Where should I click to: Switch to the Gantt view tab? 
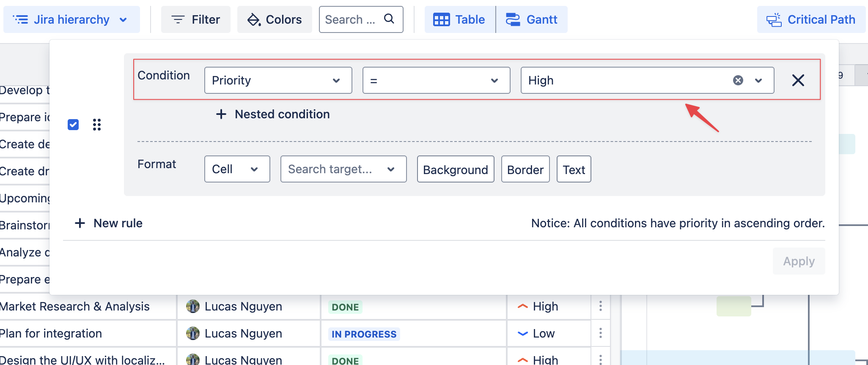[x=532, y=19]
